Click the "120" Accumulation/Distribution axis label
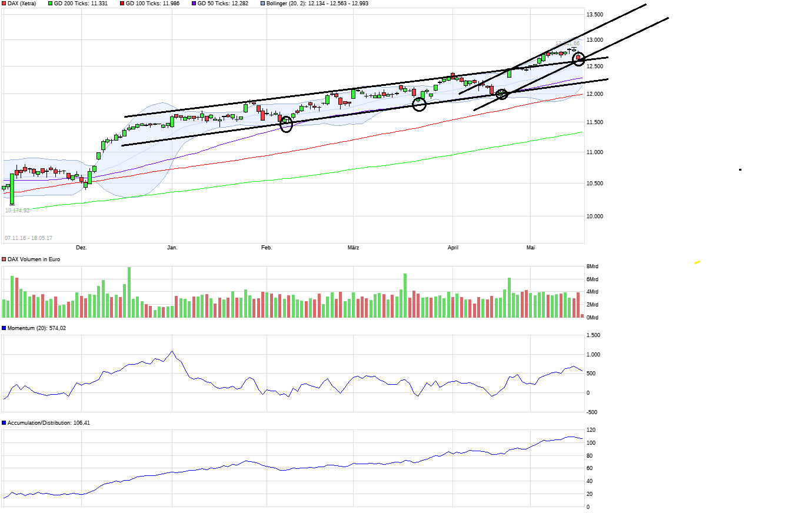Viewport: 812px width, 513px height. click(x=591, y=430)
